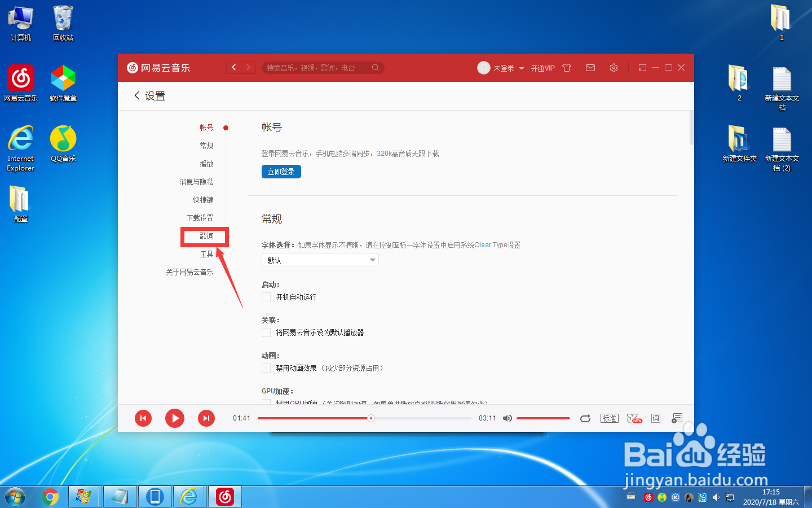Click the back chevron next to 设置
This screenshot has height=508, width=812.
pos(136,96)
